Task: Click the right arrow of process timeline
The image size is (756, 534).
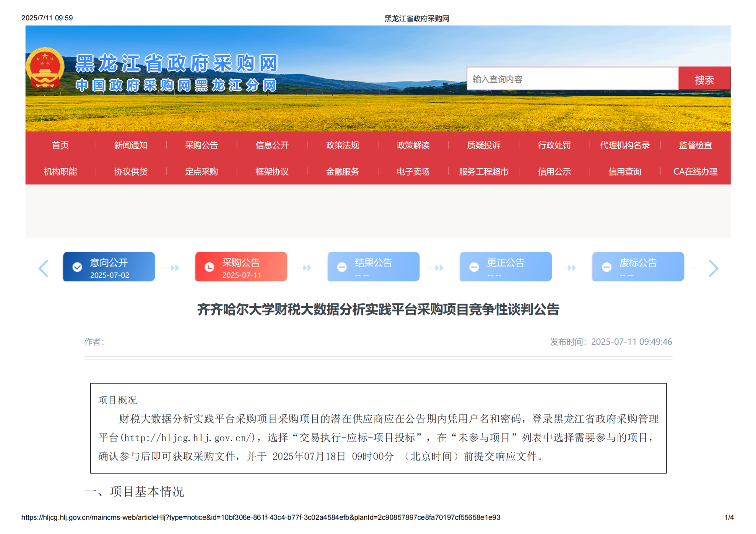Action: [x=713, y=268]
